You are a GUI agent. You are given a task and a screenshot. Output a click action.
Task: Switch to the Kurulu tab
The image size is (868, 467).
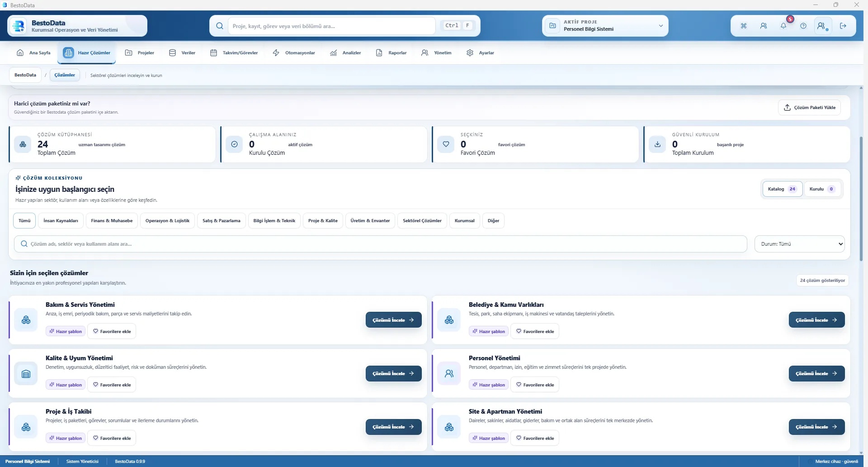coord(822,189)
